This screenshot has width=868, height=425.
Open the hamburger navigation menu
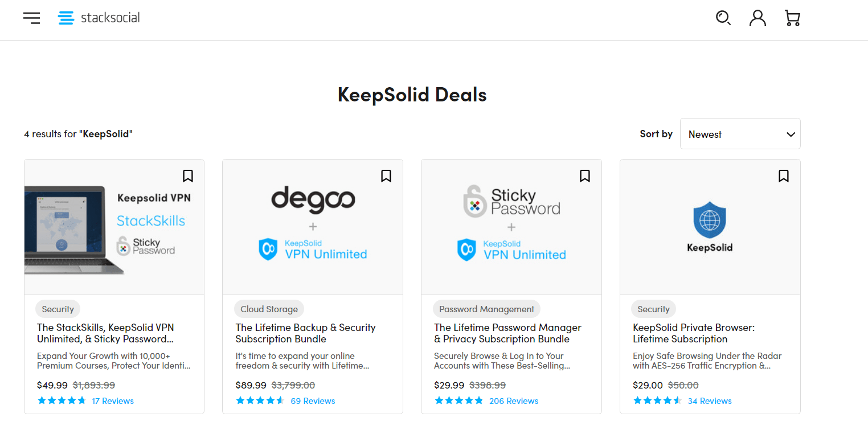point(31,18)
